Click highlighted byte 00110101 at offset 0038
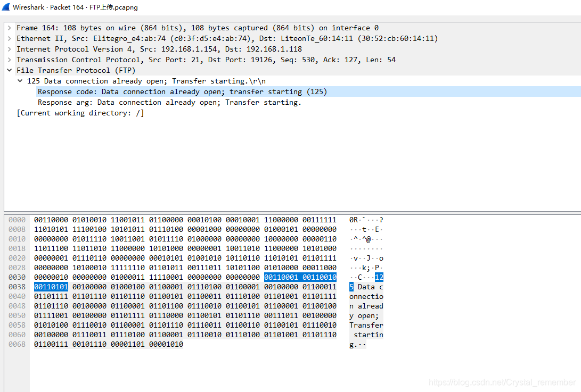 (51, 287)
